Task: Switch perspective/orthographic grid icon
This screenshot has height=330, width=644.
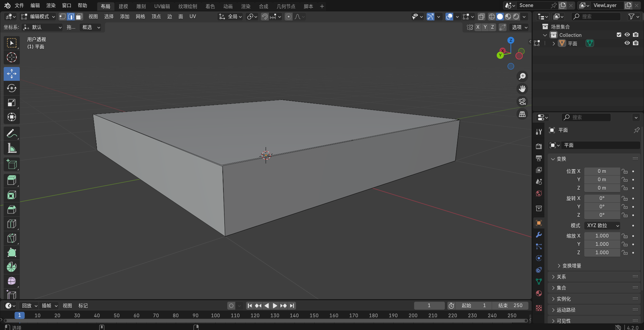Action: tap(522, 114)
